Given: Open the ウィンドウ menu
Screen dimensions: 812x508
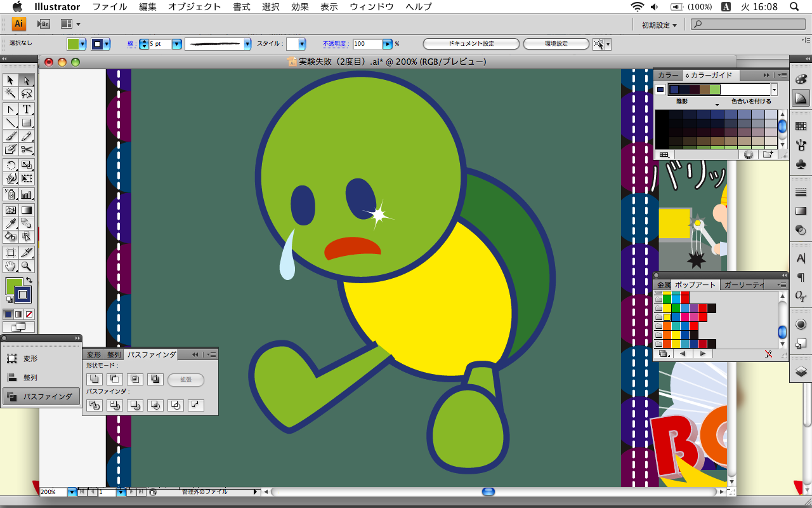Looking at the screenshot, I should pyautogui.click(x=372, y=7).
